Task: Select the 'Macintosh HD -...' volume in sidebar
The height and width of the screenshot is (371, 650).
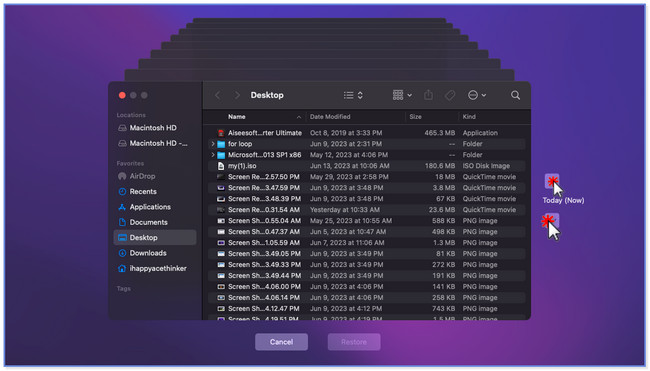Action: [153, 143]
